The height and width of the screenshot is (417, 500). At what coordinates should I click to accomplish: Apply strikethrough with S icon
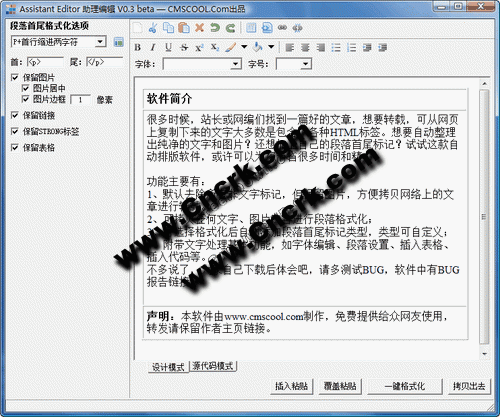tap(184, 48)
